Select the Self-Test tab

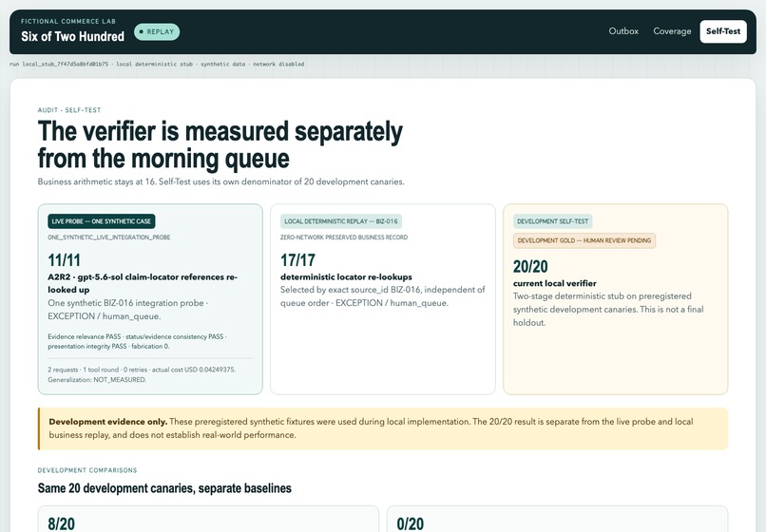723,31
